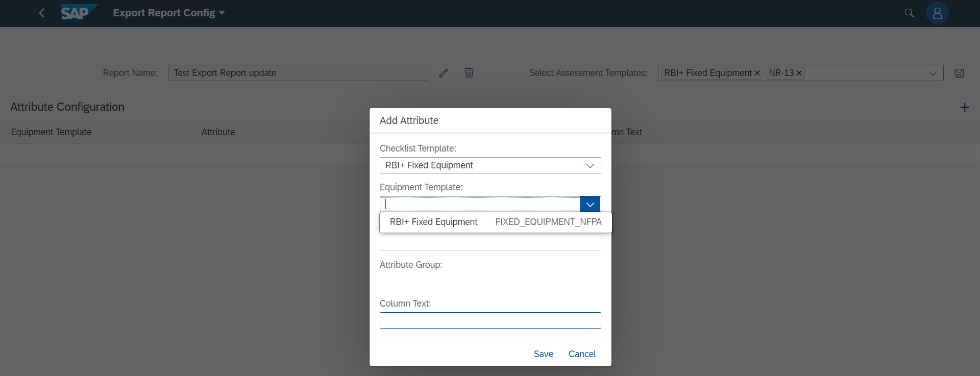Toggle the Equipment Template dropdown arrow
Screen dimensions: 980x376
click(590, 204)
